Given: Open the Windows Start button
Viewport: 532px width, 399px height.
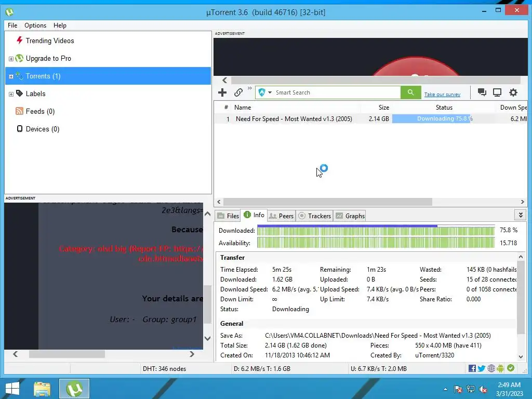Looking at the screenshot, I should click(x=12, y=389).
